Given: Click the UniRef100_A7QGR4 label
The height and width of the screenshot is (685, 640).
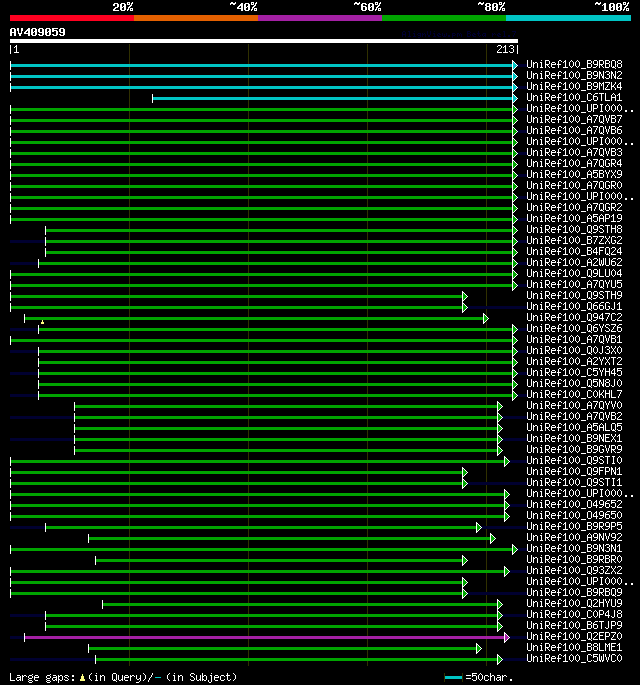Looking at the screenshot, I should pyautogui.click(x=574, y=163).
